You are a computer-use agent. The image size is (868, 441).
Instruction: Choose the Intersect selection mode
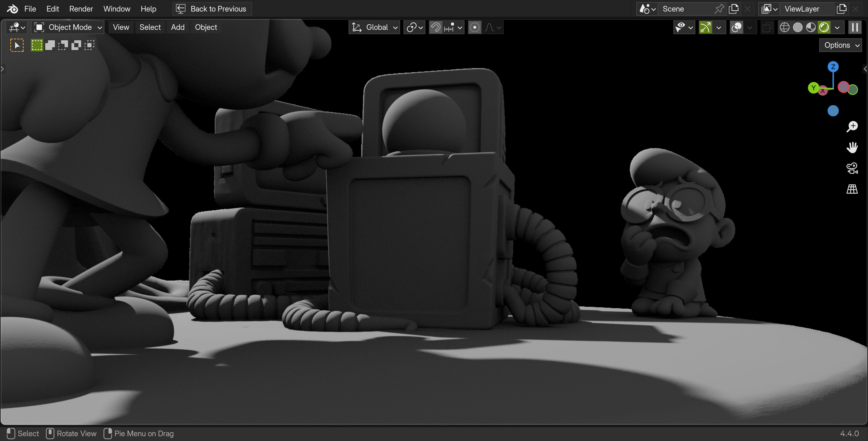pyautogui.click(x=89, y=45)
